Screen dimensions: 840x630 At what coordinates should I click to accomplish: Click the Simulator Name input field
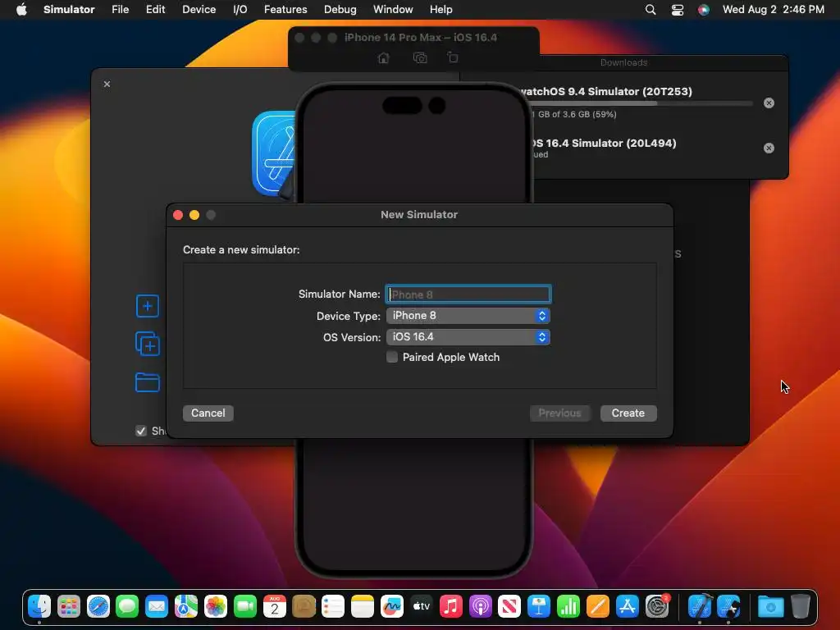468,294
